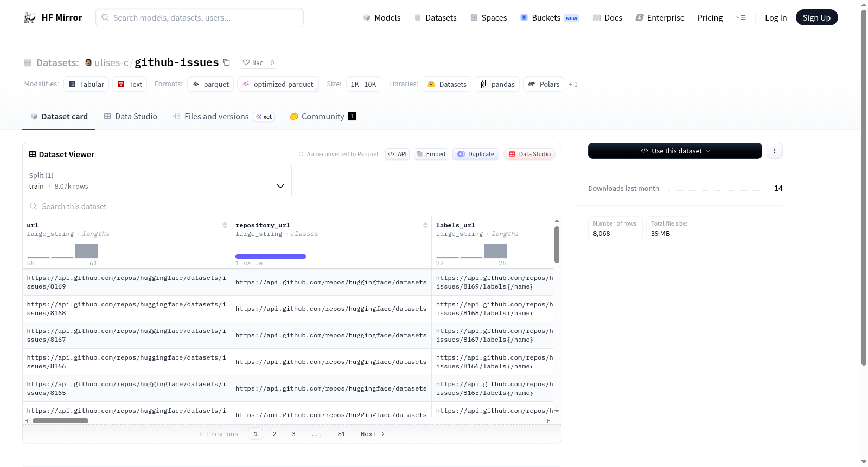The width and height of the screenshot is (868, 467).
Task: Open Docs in the navigation bar
Action: [608, 18]
